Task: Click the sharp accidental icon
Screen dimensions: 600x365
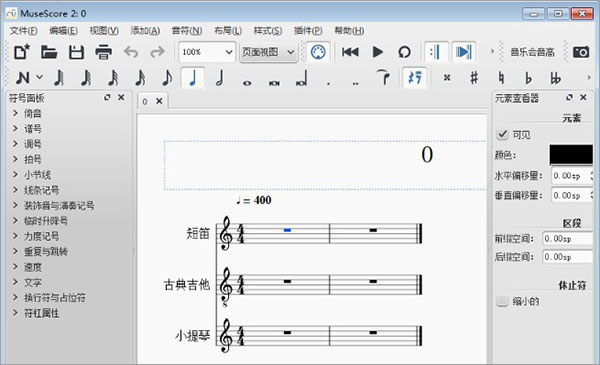Action: click(474, 78)
